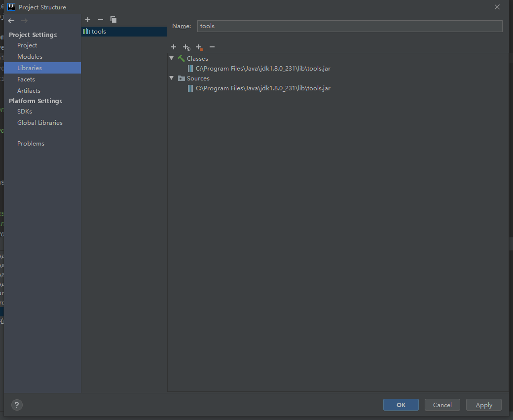Click the tools library bar-chart icon

pyautogui.click(x=86, y=32)
